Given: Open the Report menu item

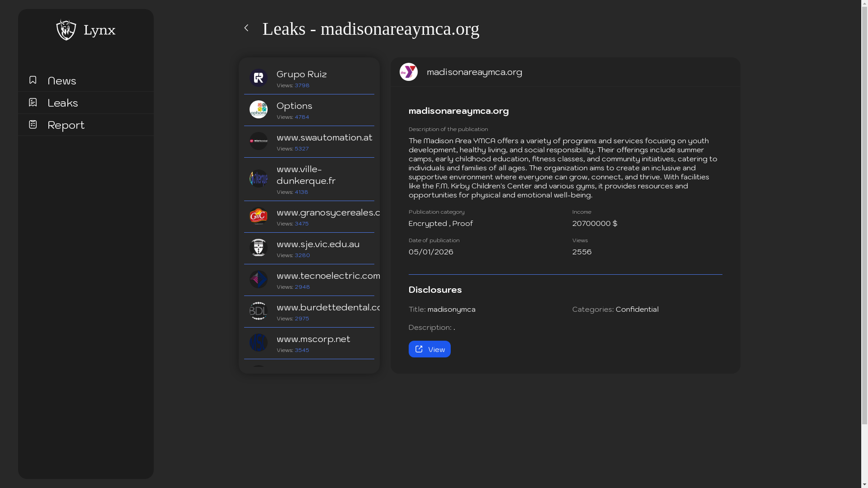Looking at the screenshot, I should (x=66, y=125).
